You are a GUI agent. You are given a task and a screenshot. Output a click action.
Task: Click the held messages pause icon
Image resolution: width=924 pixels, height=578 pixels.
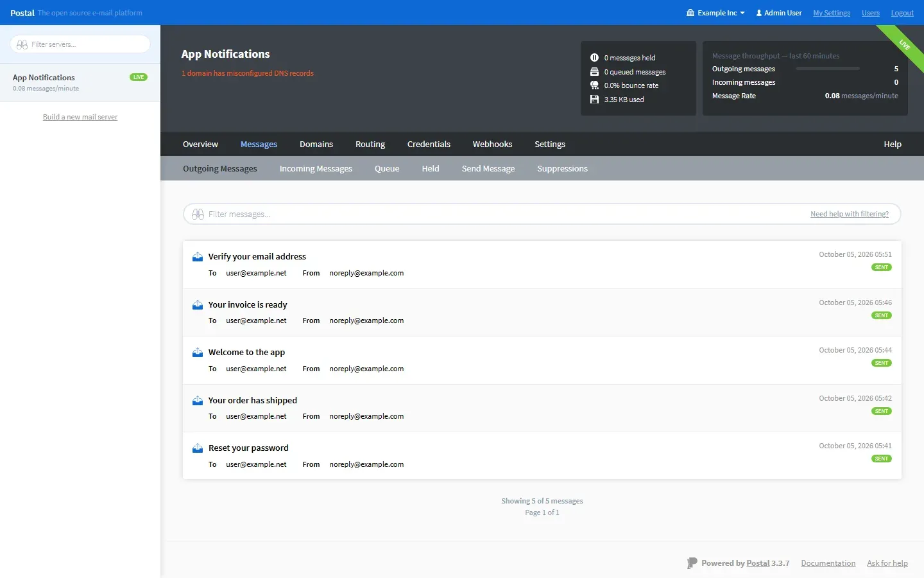(x=594, y=58)
